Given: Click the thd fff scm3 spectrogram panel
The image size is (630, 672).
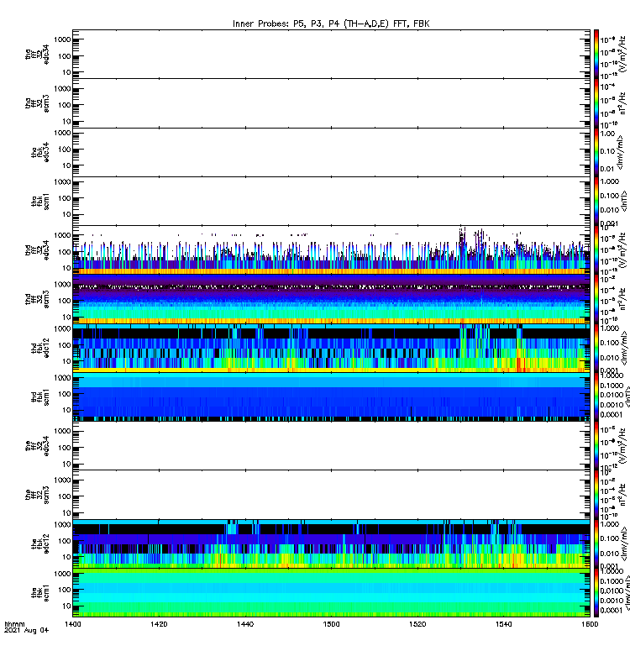Looking at the screenshot, I should (331, 299).
